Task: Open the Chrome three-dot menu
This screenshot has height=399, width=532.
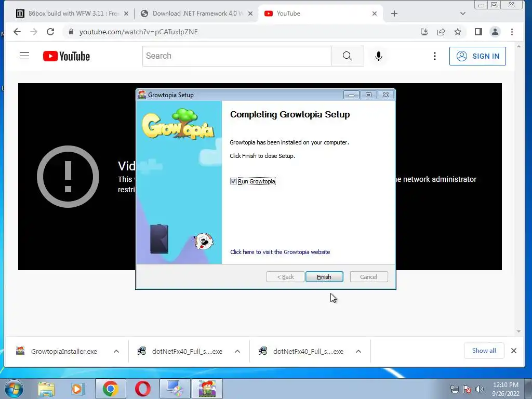Action: pyautogui.click(x=512, y=32)
